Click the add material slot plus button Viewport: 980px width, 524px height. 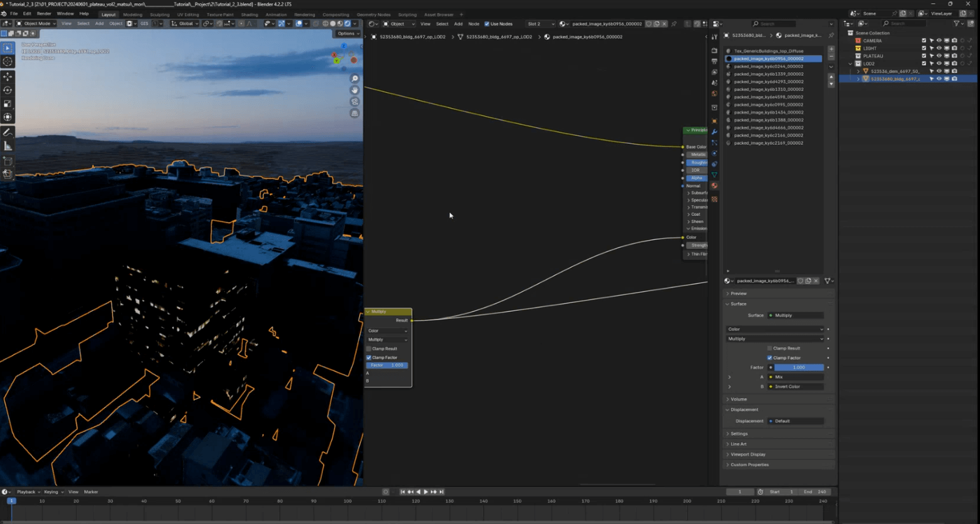coord(831,49)
